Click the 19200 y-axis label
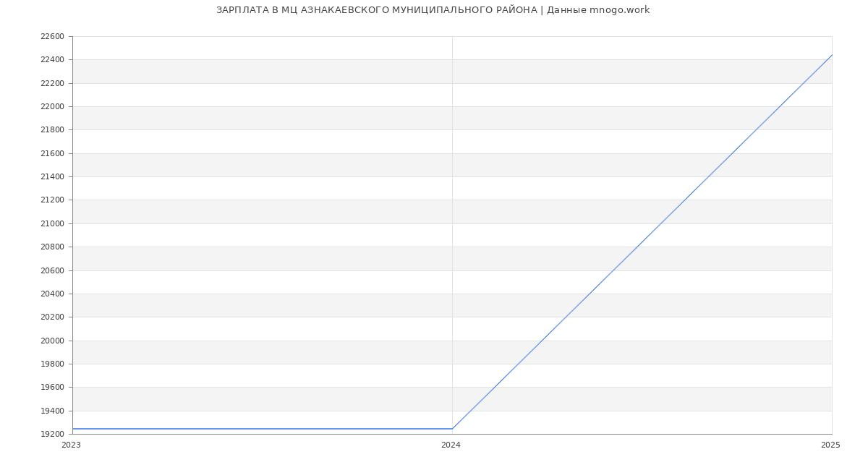Image resolution: width=868 pixels, height=470 pixels. click(x=52, y=434)
